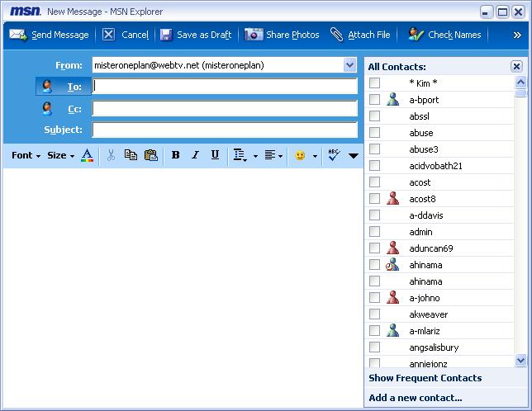Click the Share Photos label
532x411 pixels.
pyautogui.click(x=292, y=35)
